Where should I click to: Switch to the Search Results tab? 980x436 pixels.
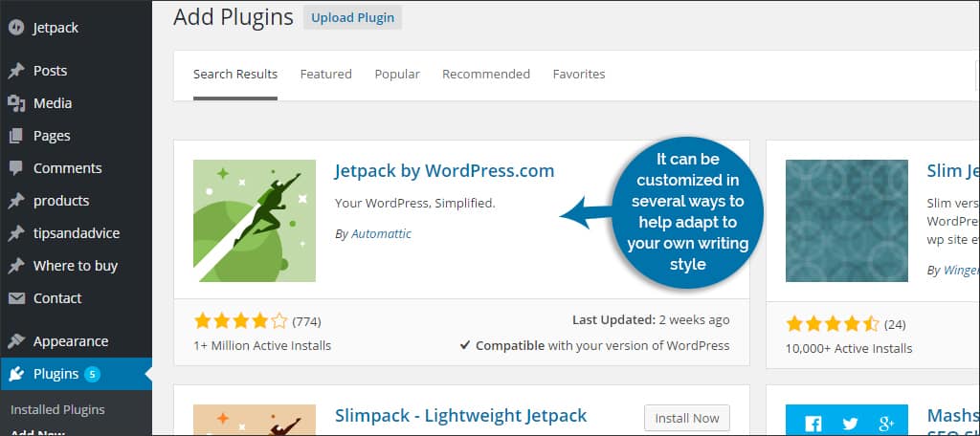click(235, 75)
